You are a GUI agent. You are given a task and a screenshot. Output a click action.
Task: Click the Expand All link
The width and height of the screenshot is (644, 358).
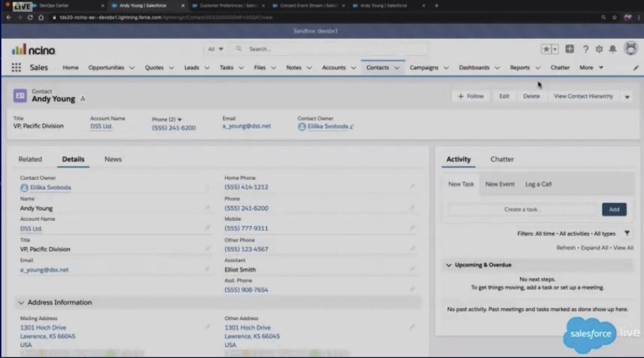(595, 248)
